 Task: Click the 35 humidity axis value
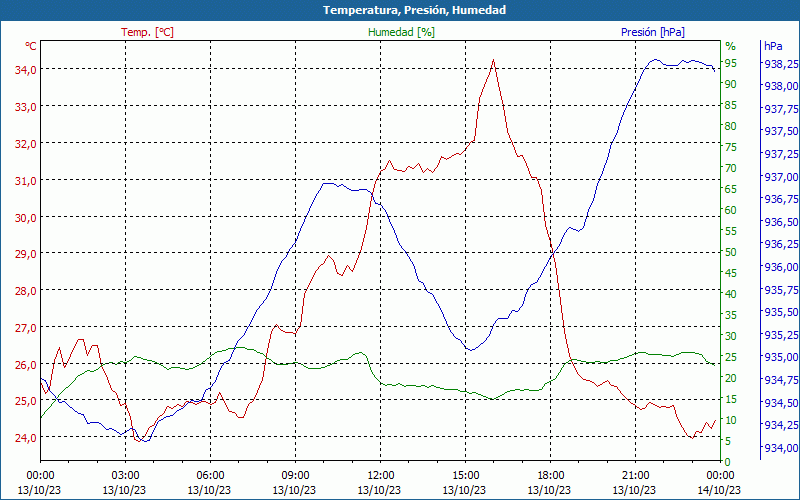(x=731, y=315)
